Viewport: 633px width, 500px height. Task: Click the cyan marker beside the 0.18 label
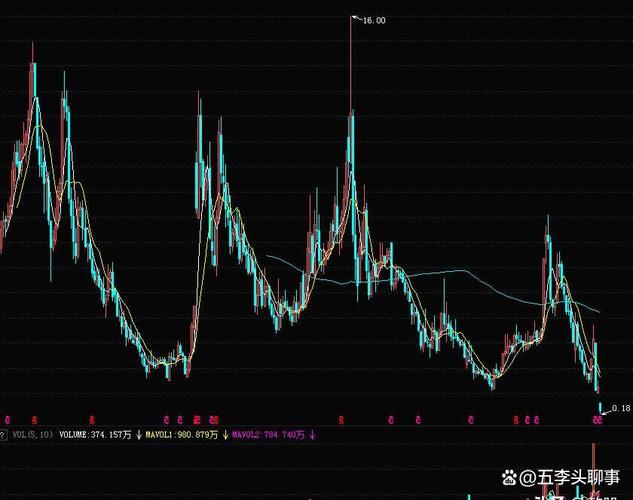coord(601,406)
